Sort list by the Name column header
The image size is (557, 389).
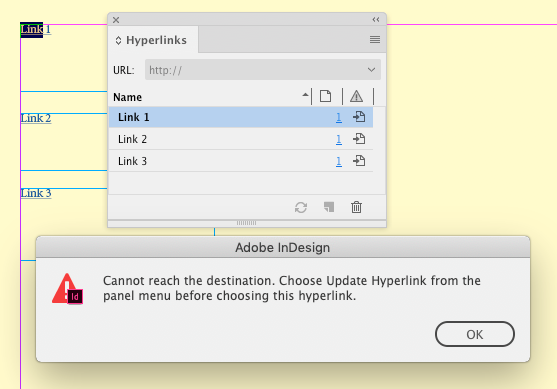(128, 97)
